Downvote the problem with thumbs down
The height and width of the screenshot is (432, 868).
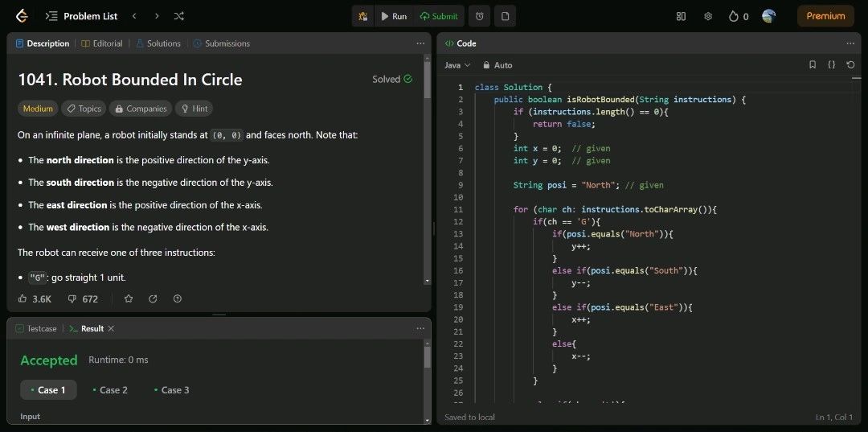point(72,298)
